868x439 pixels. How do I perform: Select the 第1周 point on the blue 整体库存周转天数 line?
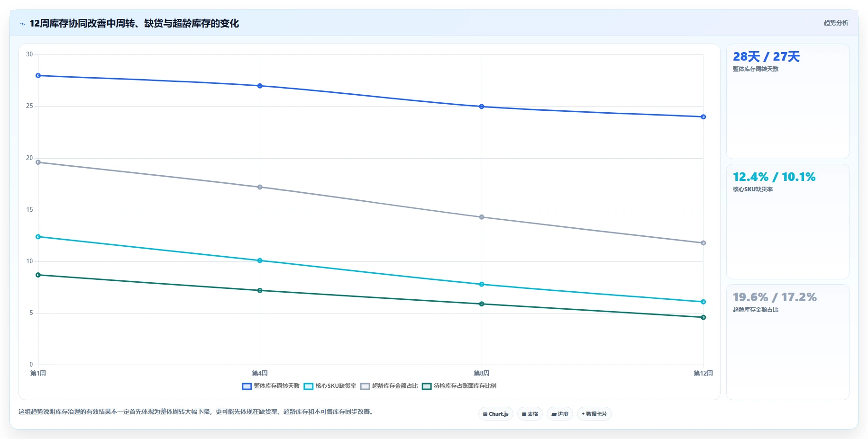point(38,76)
